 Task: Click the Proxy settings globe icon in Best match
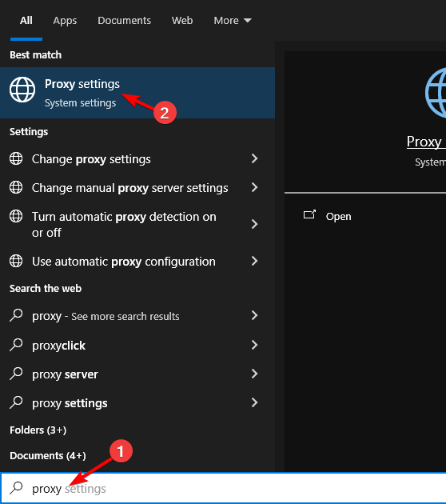tap(22, 90)
